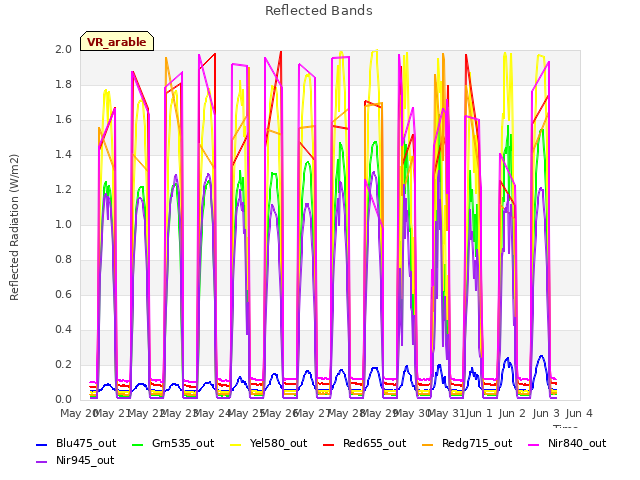Click the red Red655_out legend swatch
Screen dimensions: 640x480
329,444
